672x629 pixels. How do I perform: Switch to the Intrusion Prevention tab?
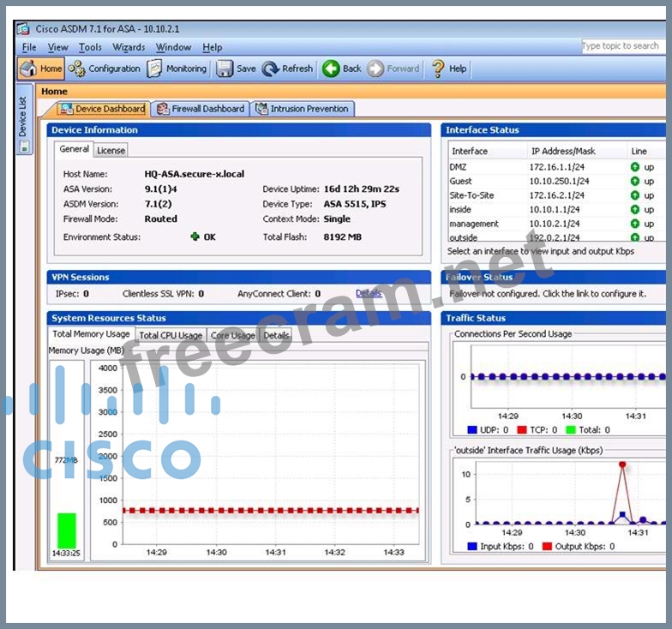click(303, 109)
